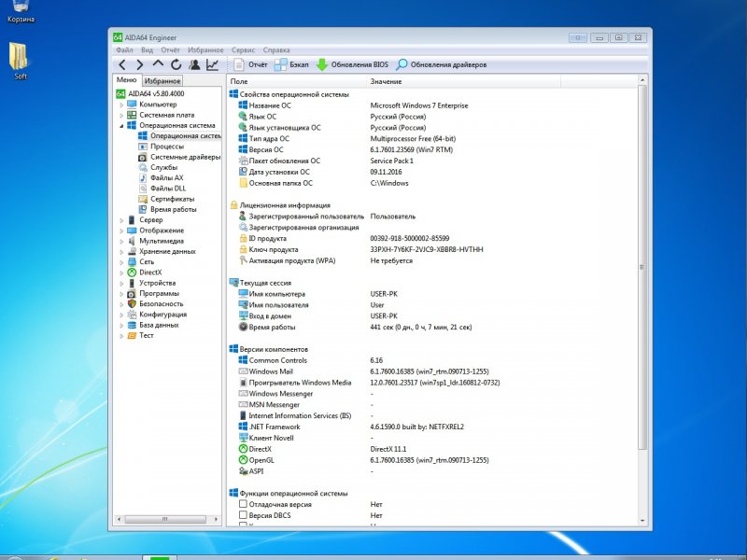Open the Сертификаты tree item
This screenshot has height=560, width=747.
tap(167, 199)
